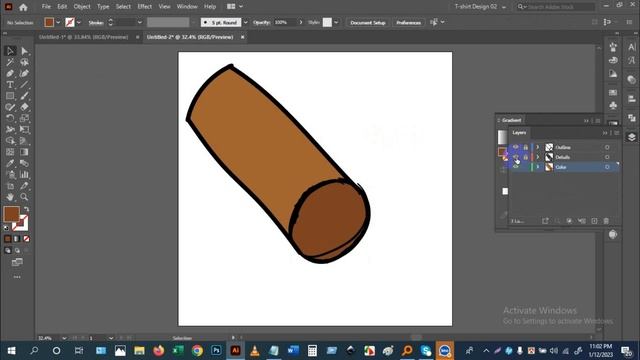Select the Lasso tool
The width and height of the screenshot is (640, 360).
click(x=24, y=62)
